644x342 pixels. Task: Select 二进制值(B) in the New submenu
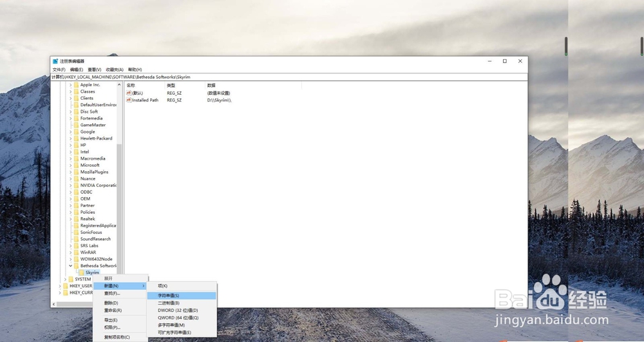(182, 303)
